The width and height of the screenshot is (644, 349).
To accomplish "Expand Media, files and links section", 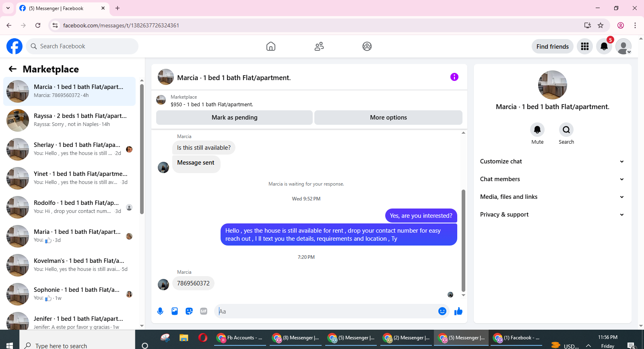I will pos(552,197).
